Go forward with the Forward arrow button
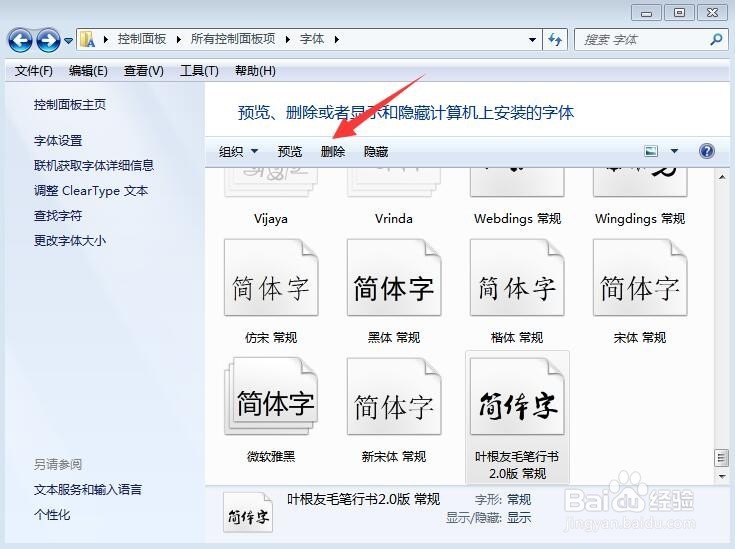This screenshot has height=549, width=735. click(48, 40)
